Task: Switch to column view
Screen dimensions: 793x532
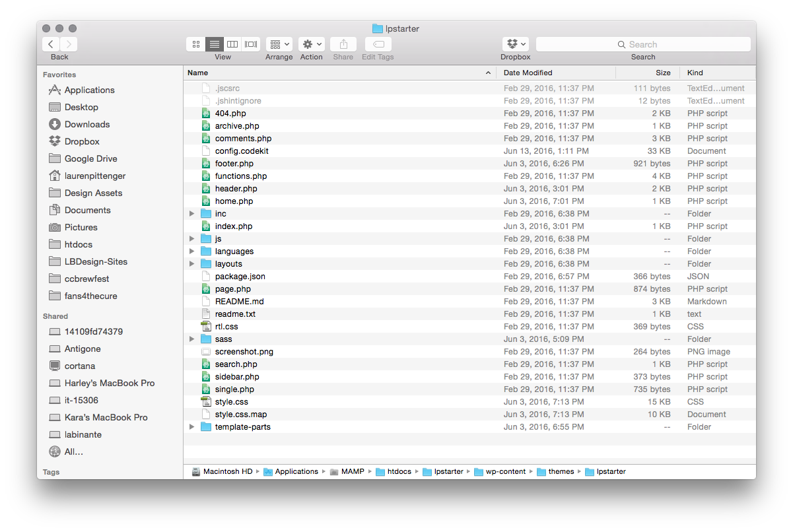Action: 232,44
